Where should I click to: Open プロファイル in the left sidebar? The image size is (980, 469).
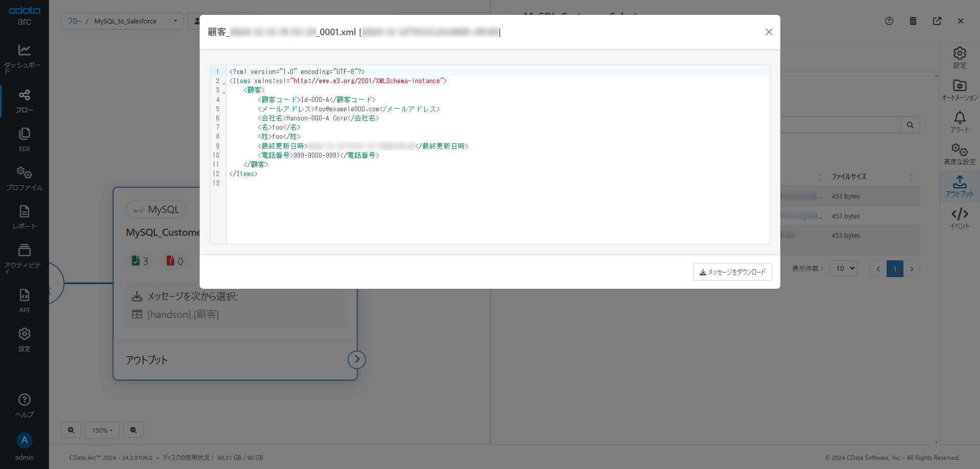point(24,179)
